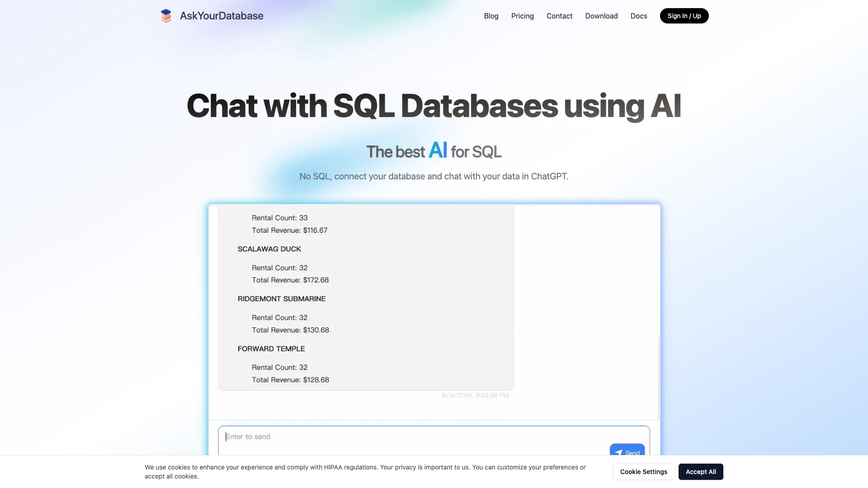Open Cookie Settings

point(643,471)
